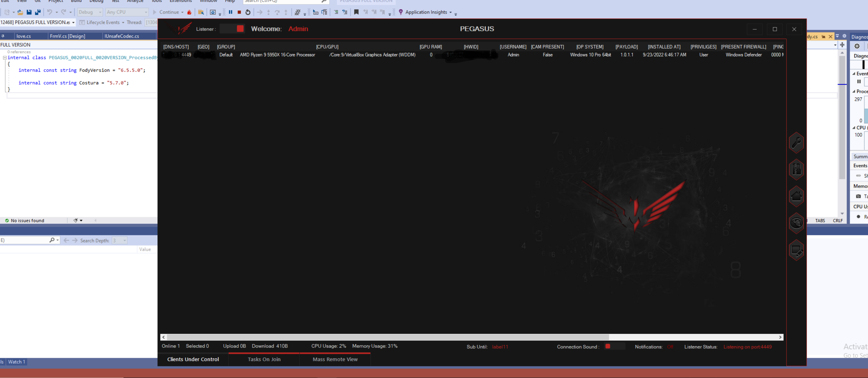Viewport: 868px width, 378px height.
Task: Stop debugging with the red square icon
Action: point(239,12)
